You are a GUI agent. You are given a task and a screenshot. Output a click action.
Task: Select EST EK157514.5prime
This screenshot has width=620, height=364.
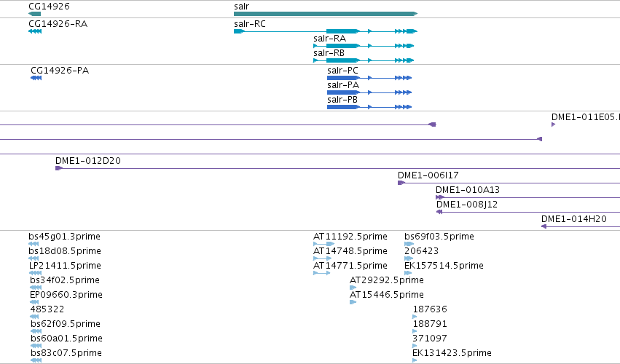click(x=444, y=266)
